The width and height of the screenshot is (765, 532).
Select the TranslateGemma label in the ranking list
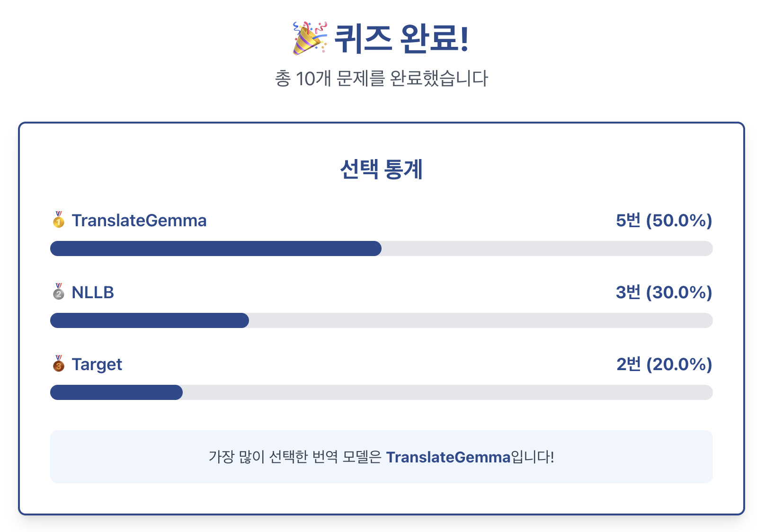pos(139,221)
